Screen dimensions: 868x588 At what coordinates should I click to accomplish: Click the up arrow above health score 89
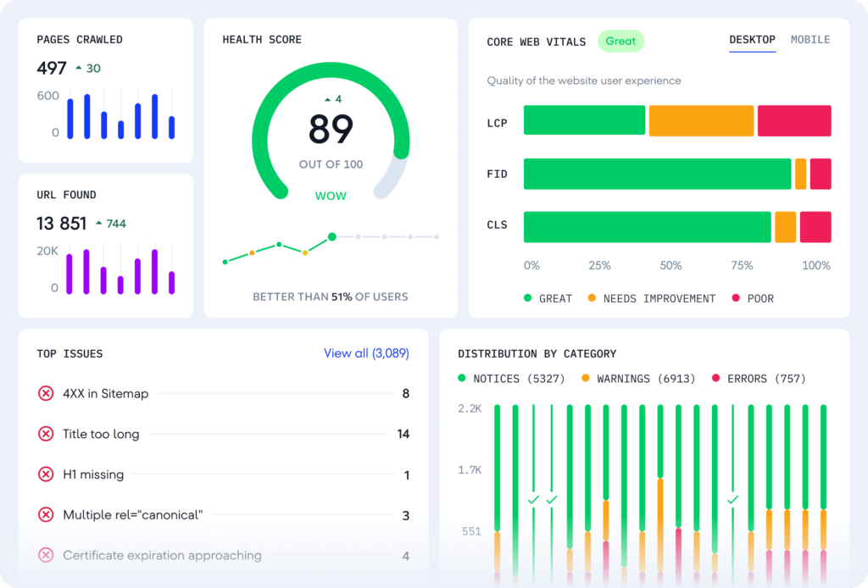pyautogui.click(x=327, y=100)
